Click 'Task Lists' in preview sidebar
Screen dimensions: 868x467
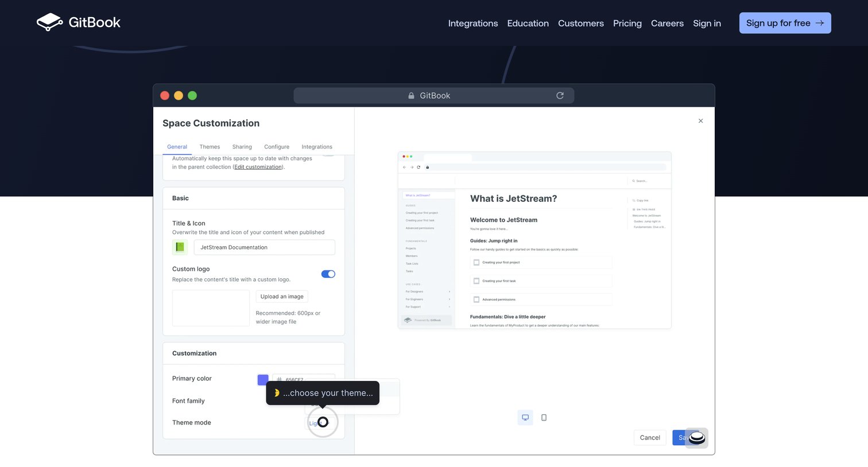click(x=412, y=264)
